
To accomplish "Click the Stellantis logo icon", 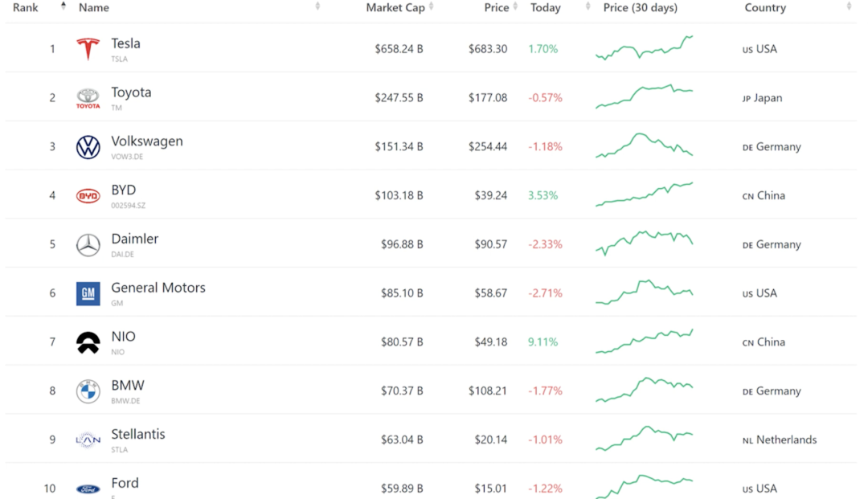I will click(x=88, y=440).
